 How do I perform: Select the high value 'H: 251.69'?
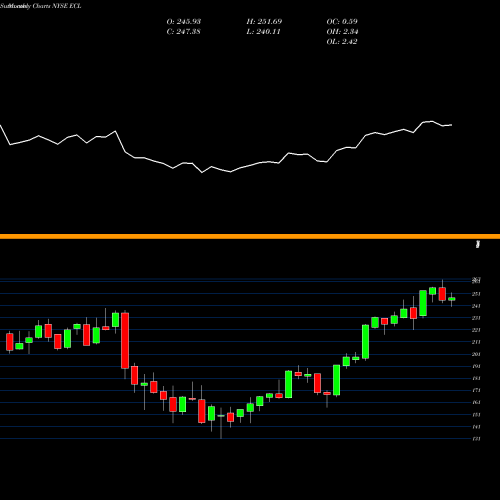point(264,22)
